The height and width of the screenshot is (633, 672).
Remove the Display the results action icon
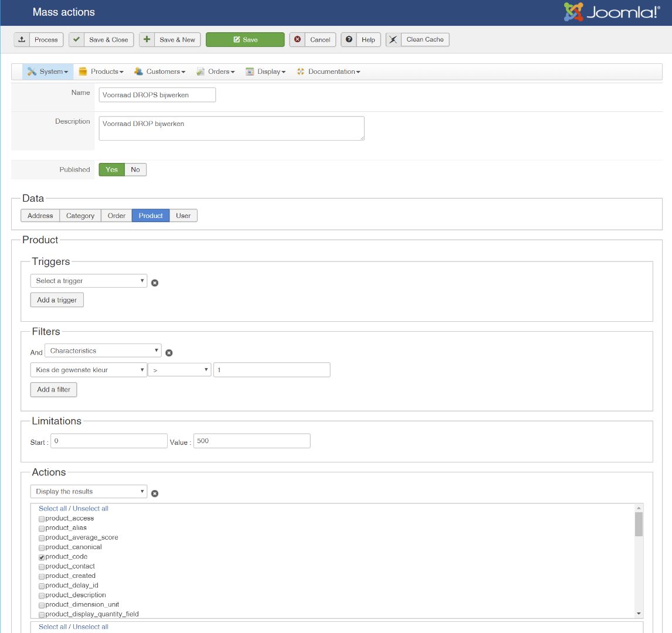tap(155, 494)
